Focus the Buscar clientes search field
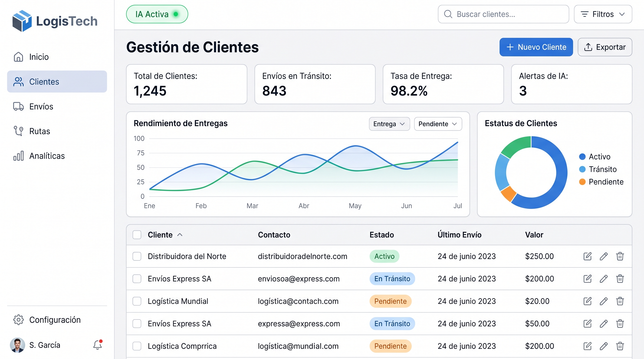The height and width of the screenshot is (359, 644). tap(503, 14)
